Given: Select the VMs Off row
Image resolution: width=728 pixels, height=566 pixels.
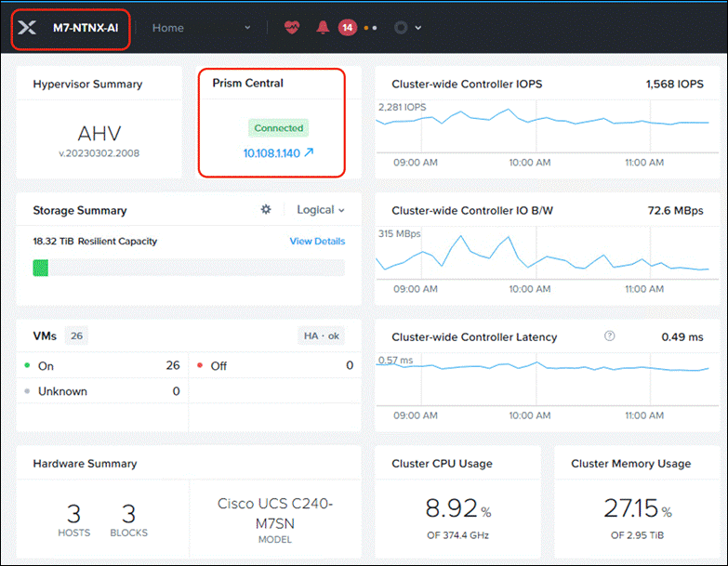Looking at the screenshot, I should (275, 365).
